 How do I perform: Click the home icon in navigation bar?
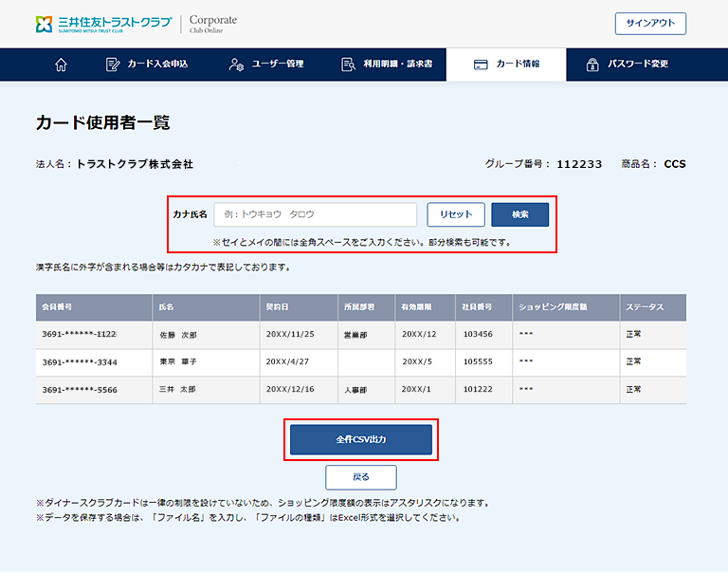61,65
